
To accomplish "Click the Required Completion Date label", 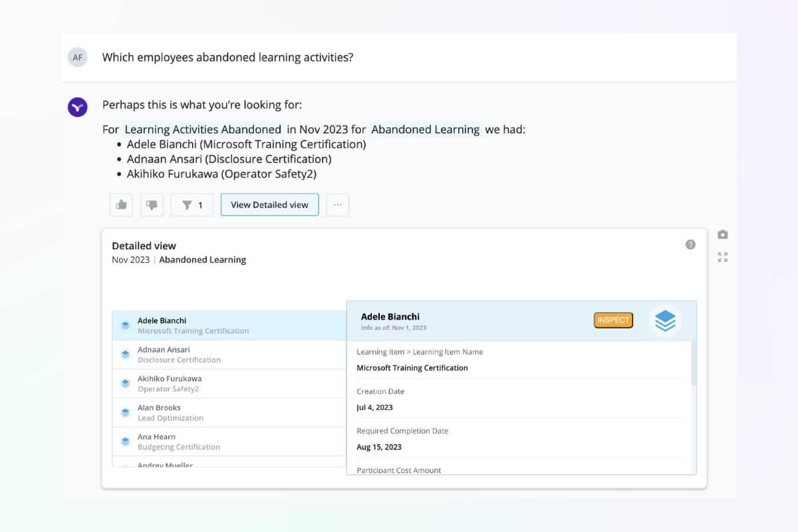I will 402,431.
